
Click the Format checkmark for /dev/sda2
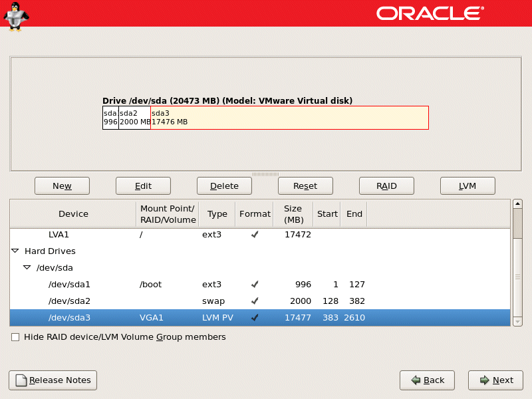(255, 301)
